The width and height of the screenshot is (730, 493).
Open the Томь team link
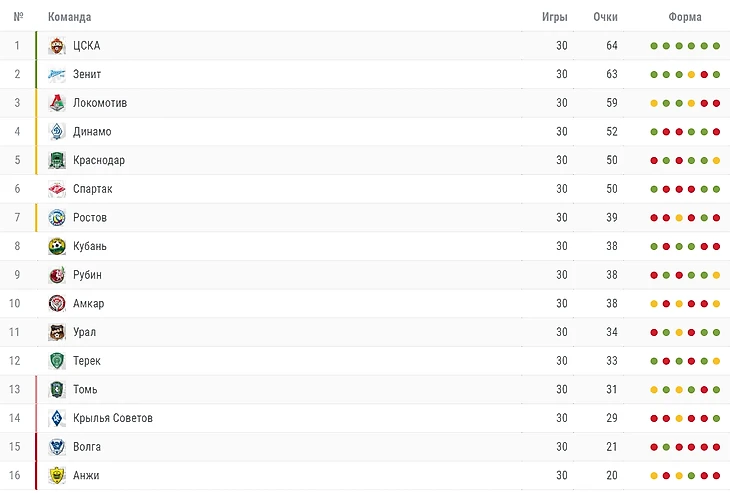(85, 390)
